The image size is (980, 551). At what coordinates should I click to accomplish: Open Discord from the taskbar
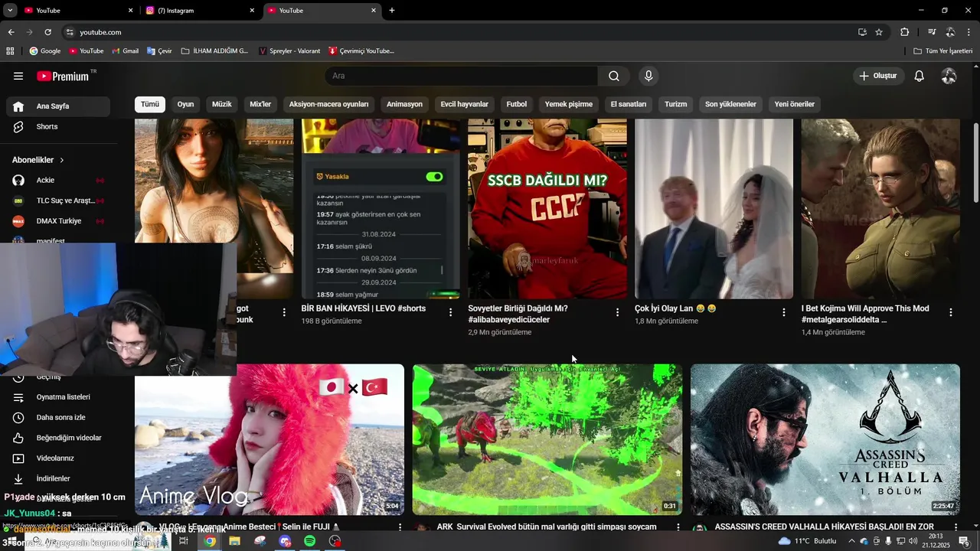click(285, 541)
